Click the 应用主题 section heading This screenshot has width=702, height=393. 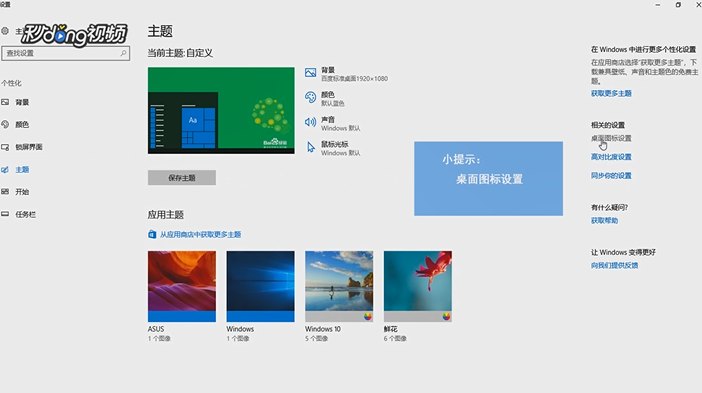166,215
